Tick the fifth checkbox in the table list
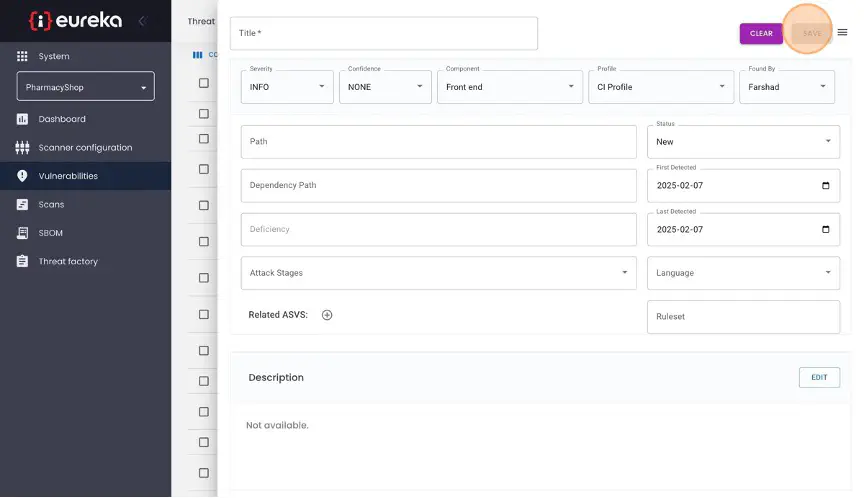 204,205
